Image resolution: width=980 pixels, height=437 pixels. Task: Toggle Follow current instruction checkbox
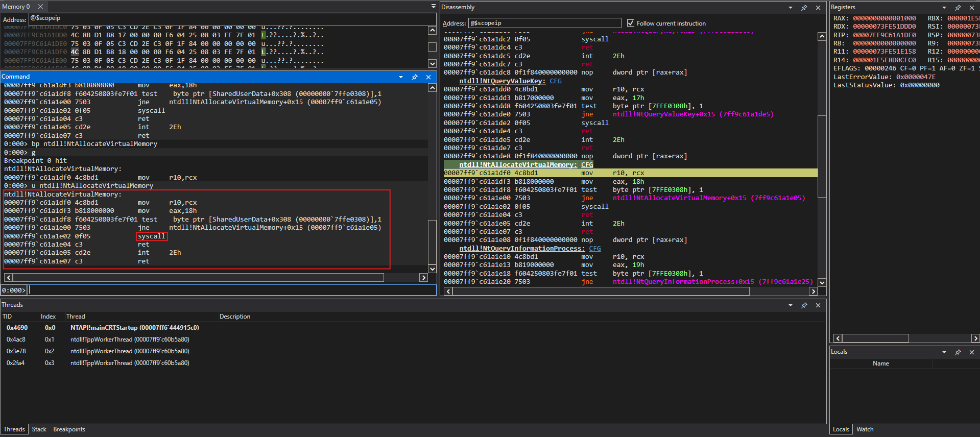coord(631,23)
